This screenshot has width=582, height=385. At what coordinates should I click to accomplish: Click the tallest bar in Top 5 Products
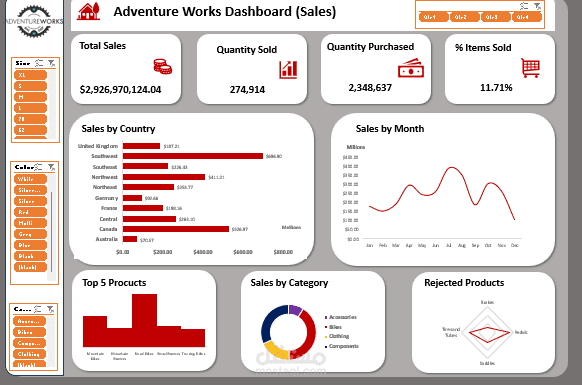tap(144, 320)
